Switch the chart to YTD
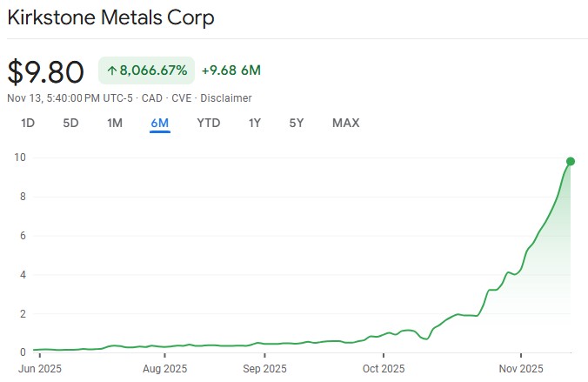 pyautogui.click(x=208, y=123)
